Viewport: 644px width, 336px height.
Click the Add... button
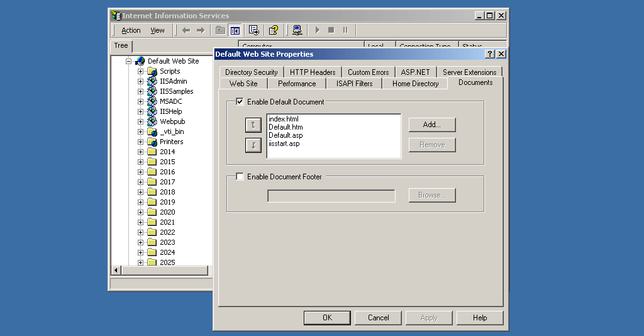pos(432,125)
